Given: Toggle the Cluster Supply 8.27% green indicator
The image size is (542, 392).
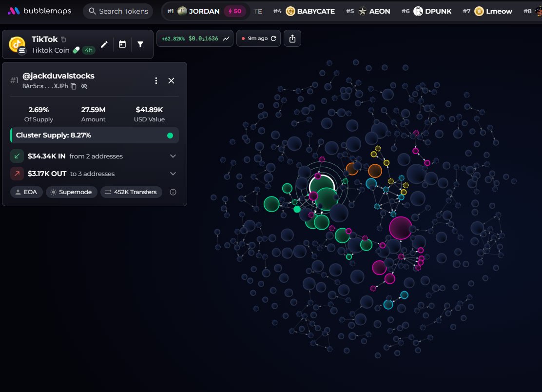Looking at the screenshot, I should point(170,136).
